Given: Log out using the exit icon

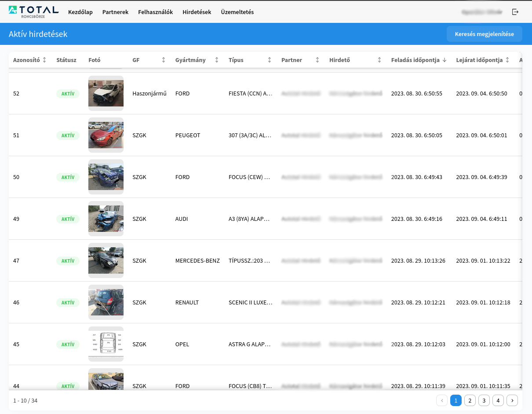Looking at the screenshot, I should [x=515, y=12].
